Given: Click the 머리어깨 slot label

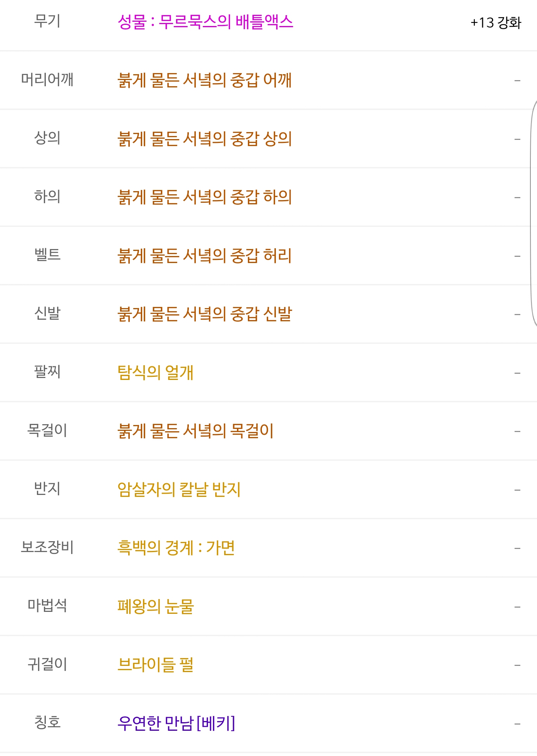Looking at the screenshot, I should (47, 79).
